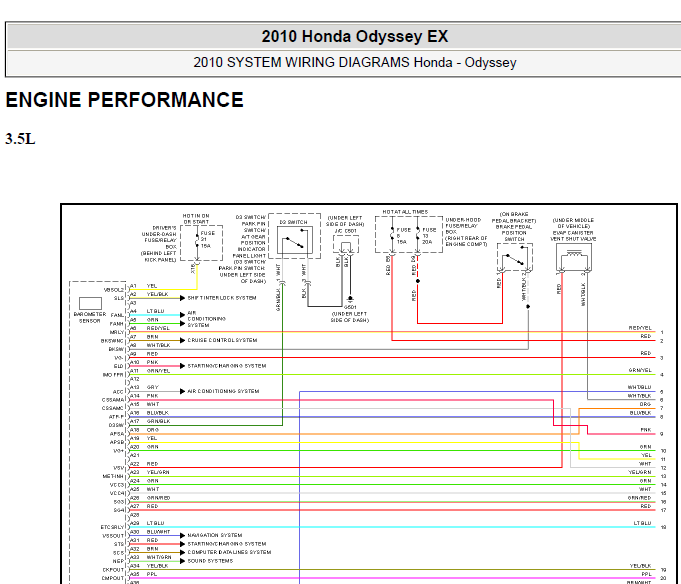Click the 'A1 YEL' pin label
681x584 pixels.
pos(144,286)
